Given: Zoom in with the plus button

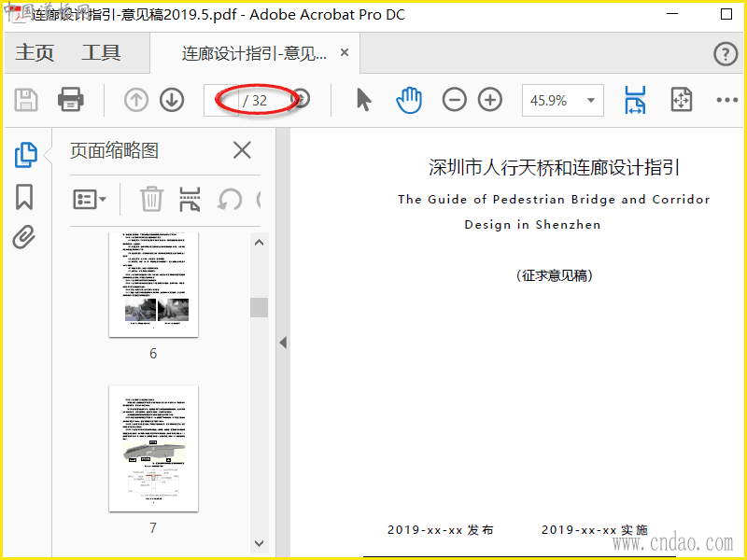Looking at the screenshot, I should (x=490, y=100).
